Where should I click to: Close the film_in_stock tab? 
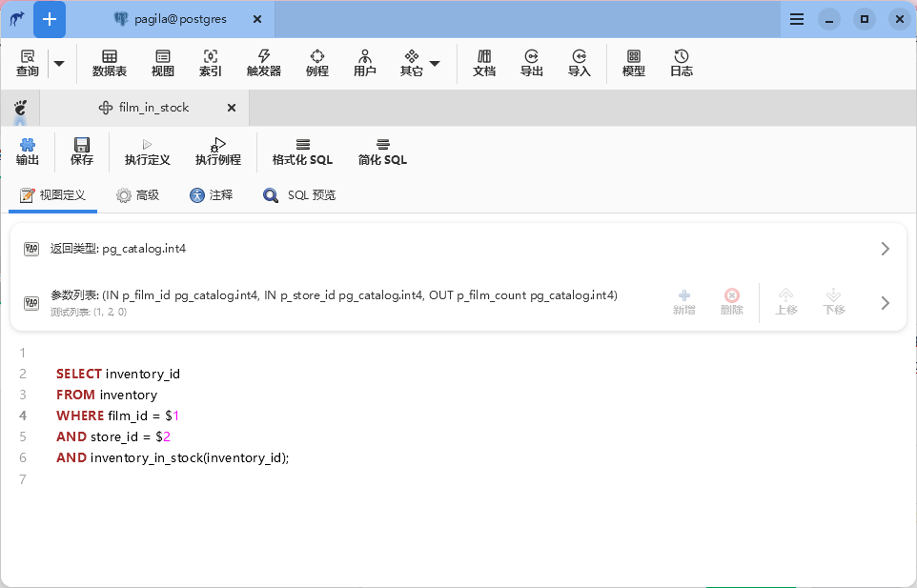click(232, 108)
